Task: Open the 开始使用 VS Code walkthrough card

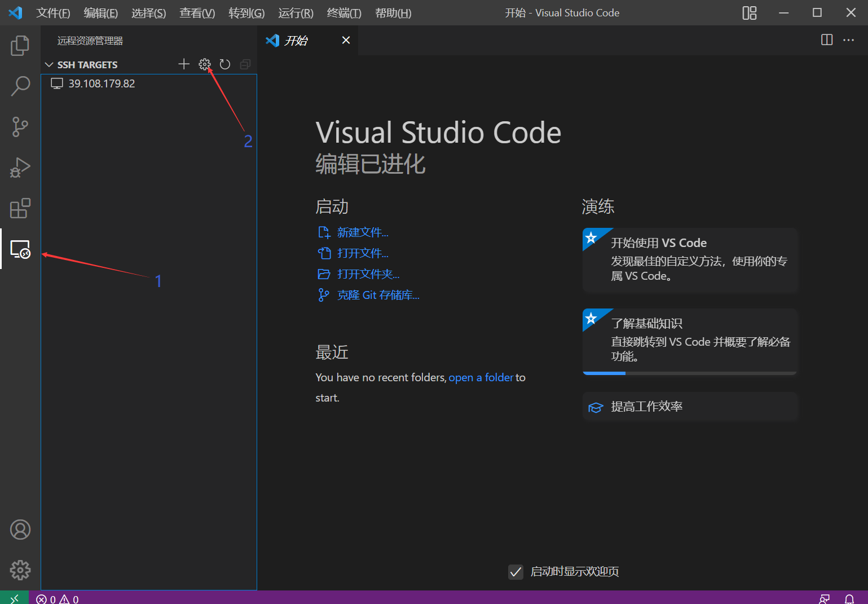Action: click(x=690, y=260)
